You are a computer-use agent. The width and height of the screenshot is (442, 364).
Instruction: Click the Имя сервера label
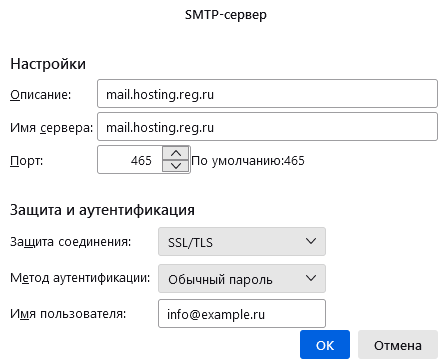tap(51, 128)
